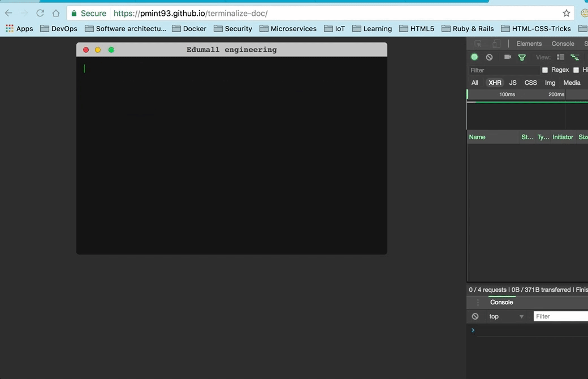The image size is (588, 379).
Task: Toggle the DevTools device toolbar icon
Action: (496, 44)
